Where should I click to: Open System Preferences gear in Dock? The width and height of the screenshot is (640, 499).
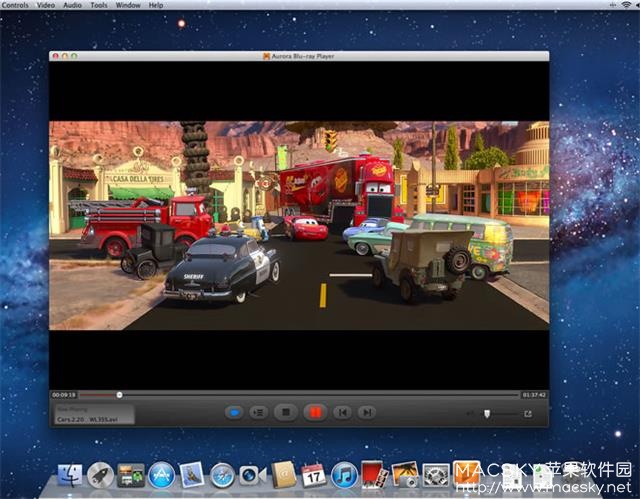pos(436,475)
